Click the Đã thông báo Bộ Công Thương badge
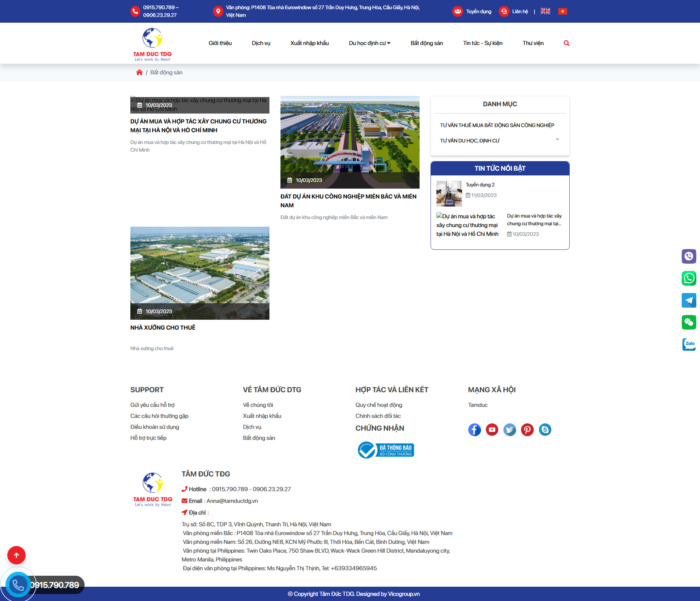The height and width of the screenshot is (601, 700). (386, 450)
